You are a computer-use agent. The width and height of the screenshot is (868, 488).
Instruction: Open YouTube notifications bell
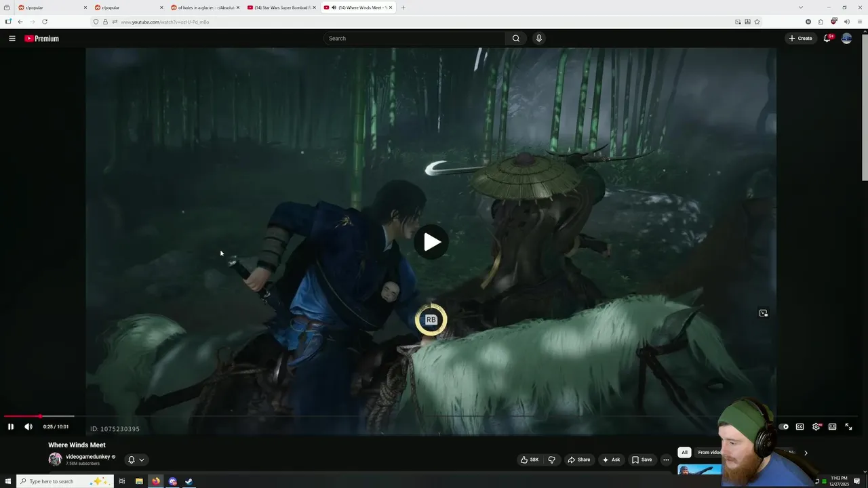(x=827, y=39)
